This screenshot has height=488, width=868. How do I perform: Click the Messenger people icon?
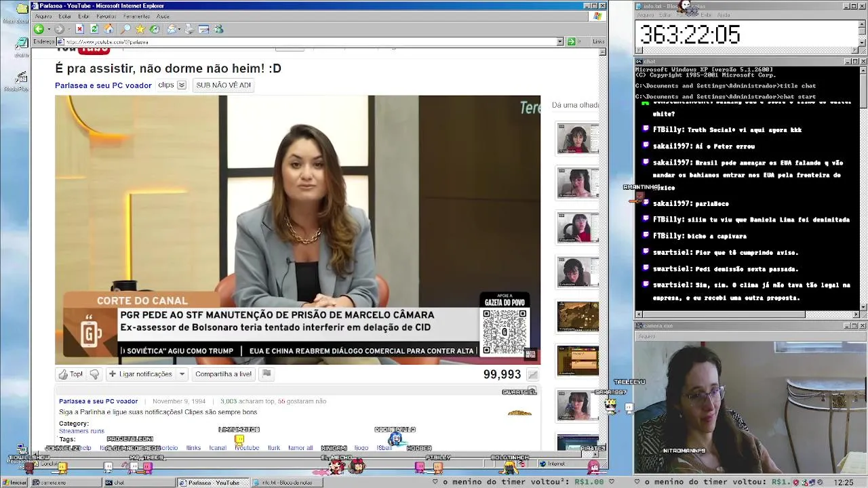tap(218, 29)
